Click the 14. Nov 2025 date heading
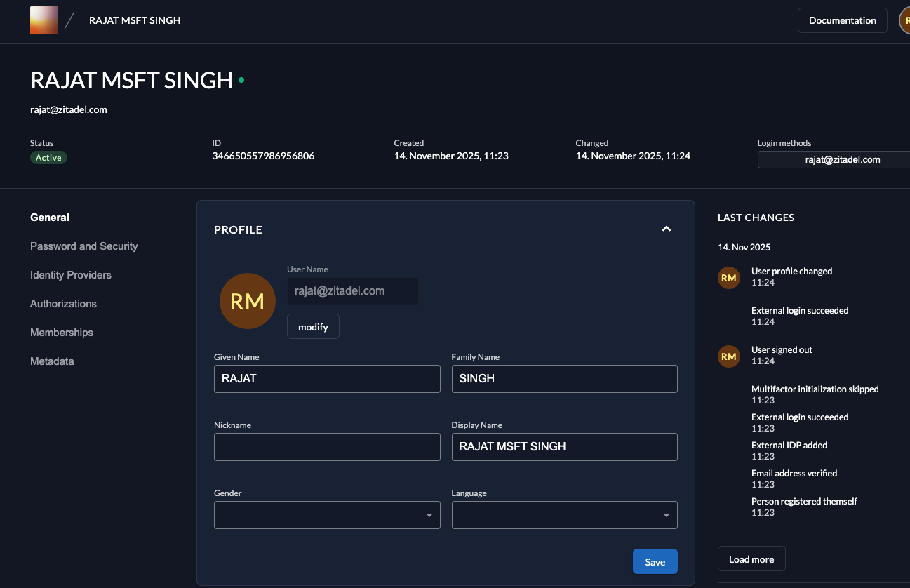Screen dimensions: 910x588 [744, 248]
